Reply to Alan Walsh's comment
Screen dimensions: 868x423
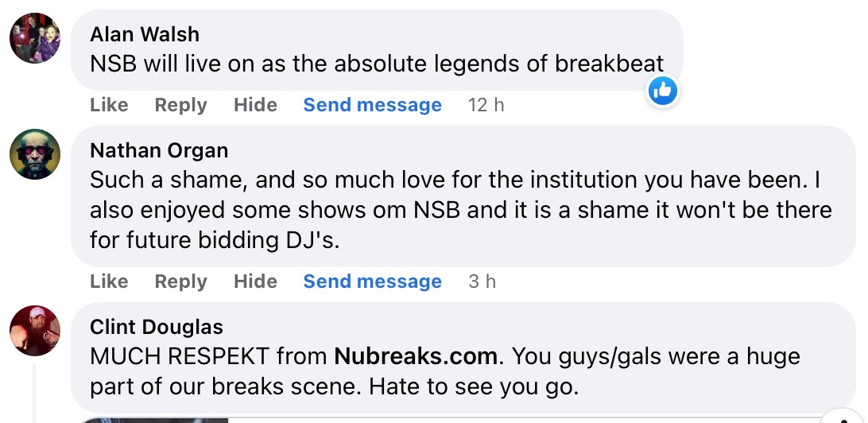[180, 105]
